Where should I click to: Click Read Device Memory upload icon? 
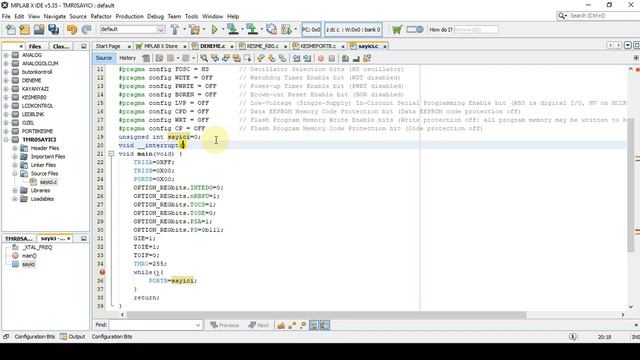(x=252, y=29)
